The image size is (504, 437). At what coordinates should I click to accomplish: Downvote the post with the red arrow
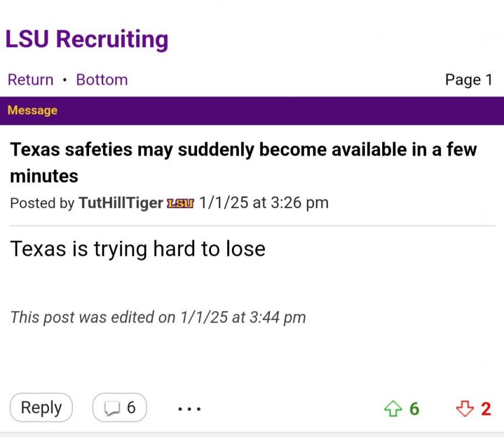click(464, 408)
